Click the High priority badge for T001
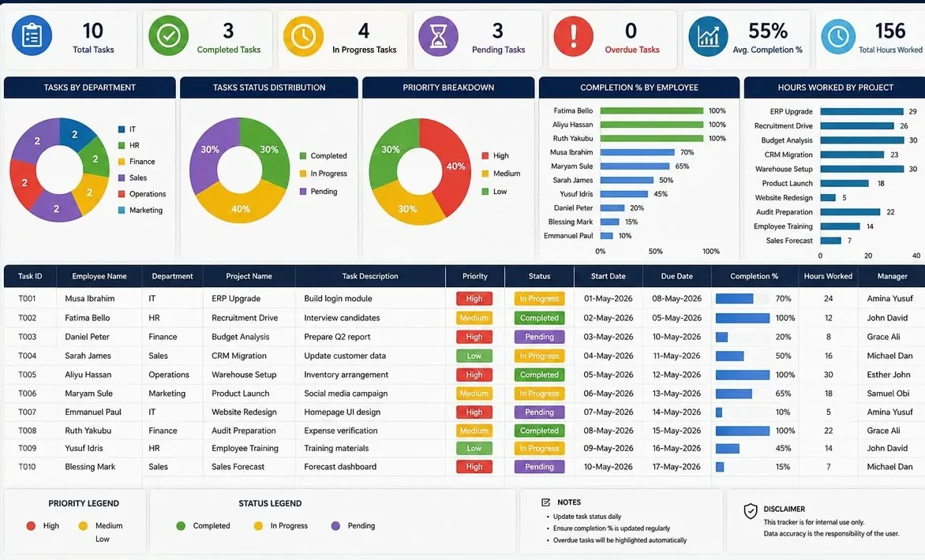 [x=474, y=299]
